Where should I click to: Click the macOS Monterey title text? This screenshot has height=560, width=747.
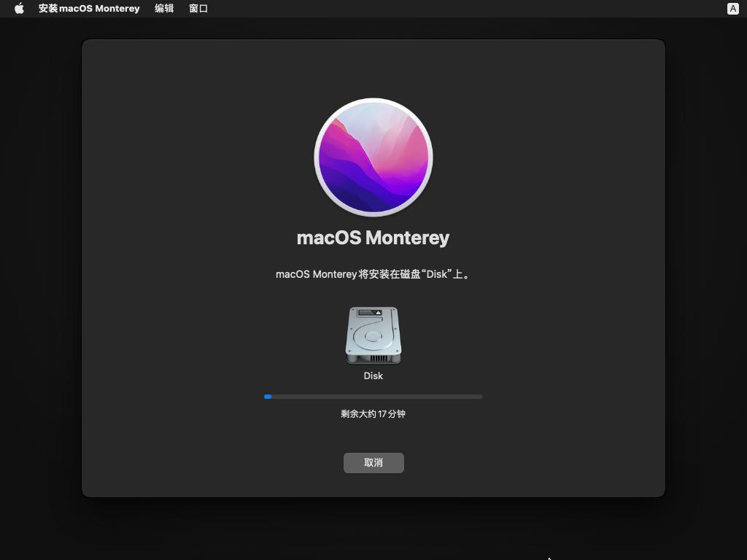373,237
